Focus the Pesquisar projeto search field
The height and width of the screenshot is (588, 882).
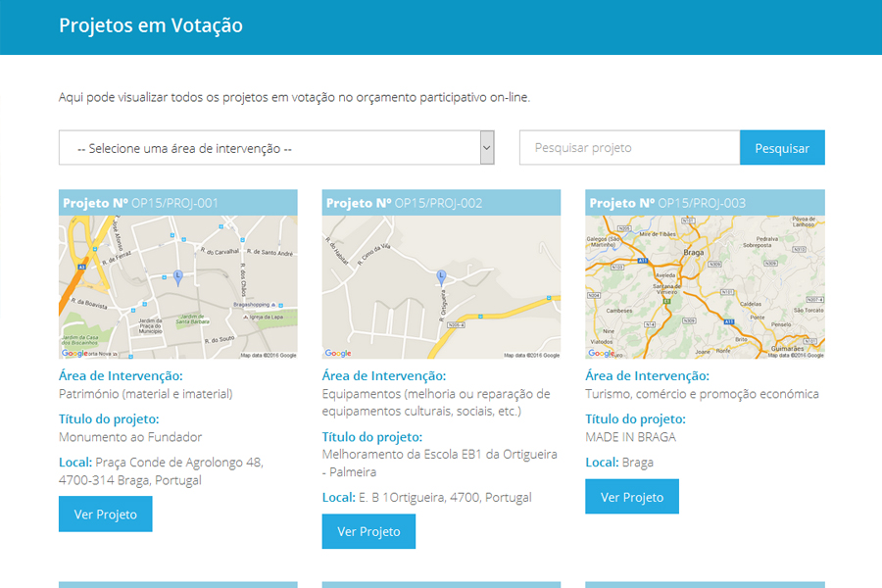click(x=629, y=148)
